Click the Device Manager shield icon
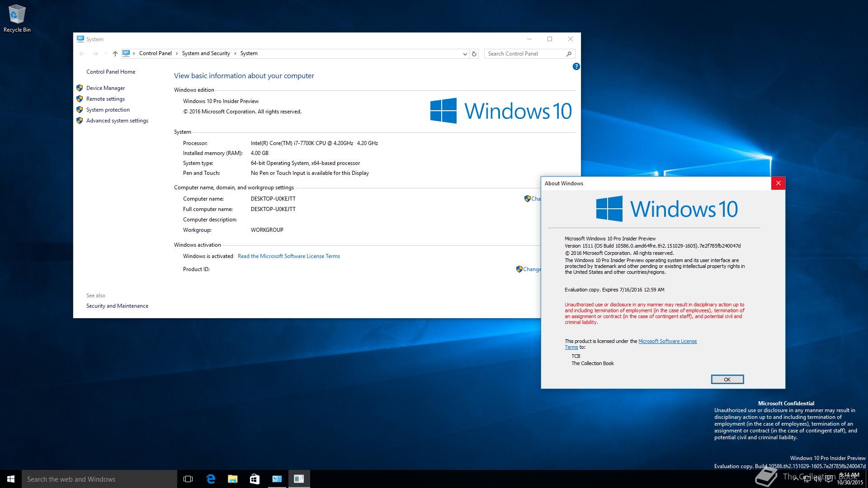 tap(80, 88)
